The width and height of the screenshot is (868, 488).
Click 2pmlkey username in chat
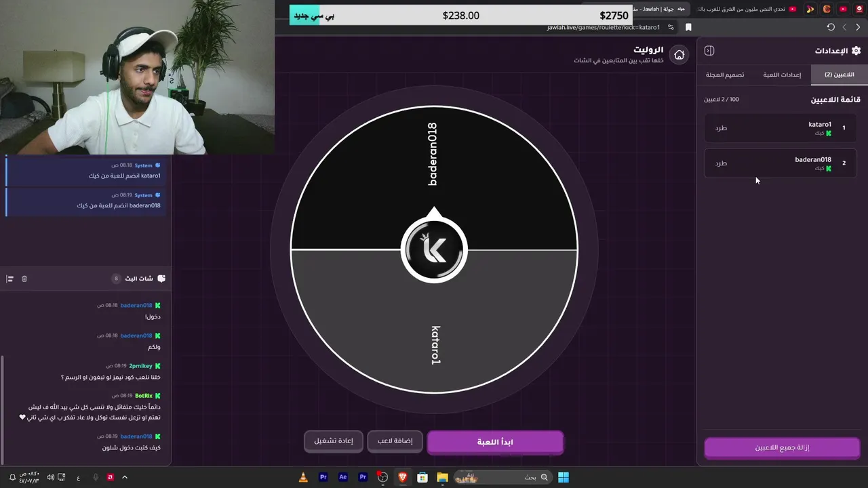pos(140,365)
